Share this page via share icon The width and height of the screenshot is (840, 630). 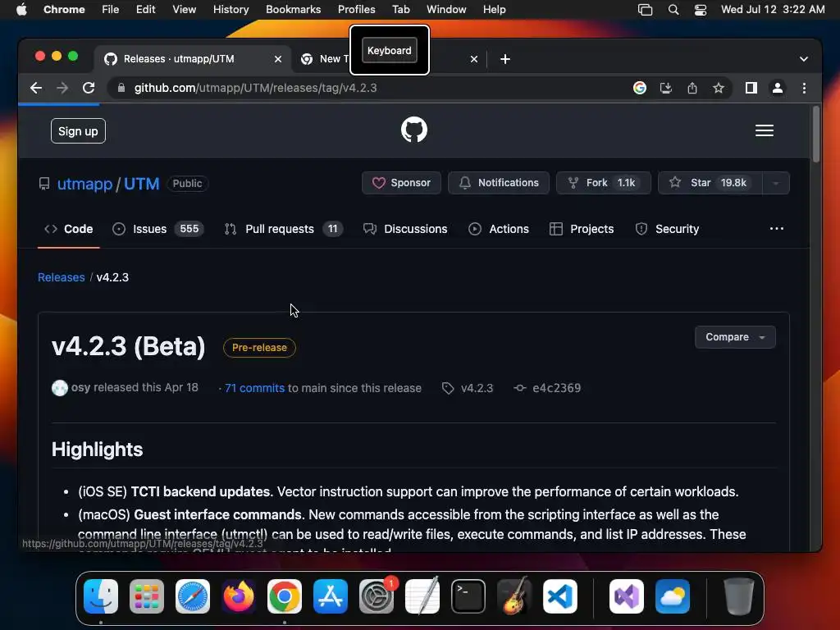[692, 88]
